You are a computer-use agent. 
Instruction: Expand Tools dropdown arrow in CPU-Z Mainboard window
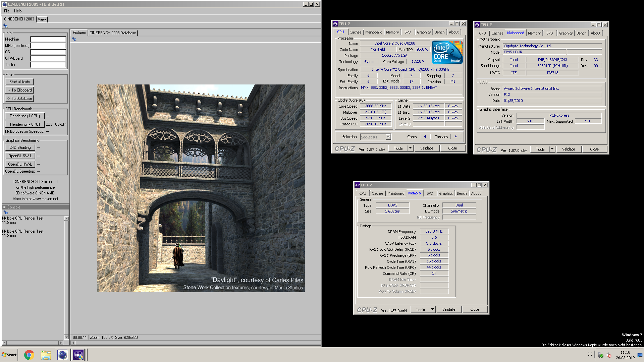pyautogui.click(x=552, y=149)
